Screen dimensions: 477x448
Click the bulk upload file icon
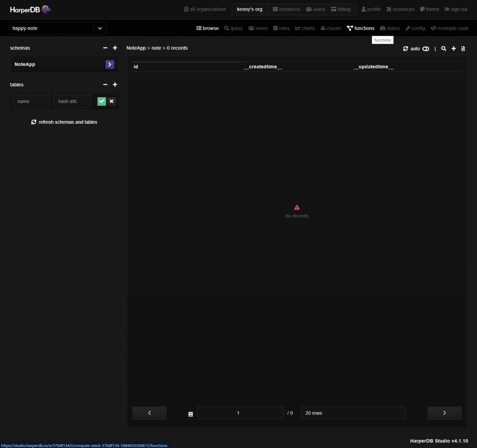point(463,49)
